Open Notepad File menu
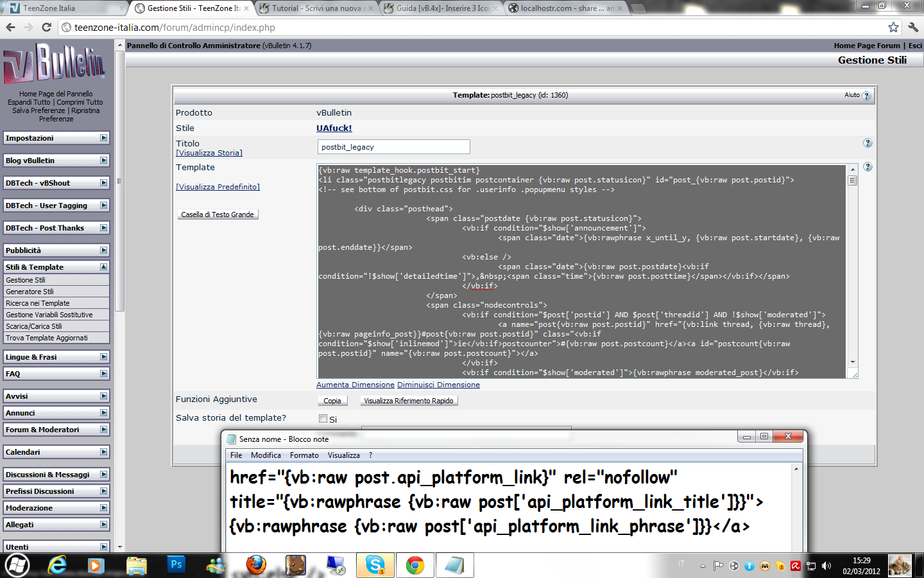This screenshot has height=578, width=924. [236, 455]
